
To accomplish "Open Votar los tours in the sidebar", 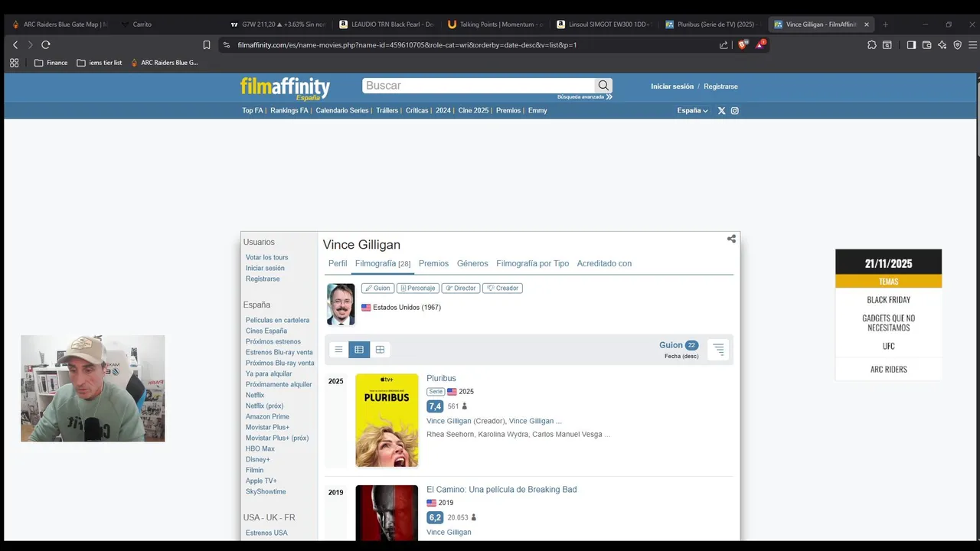I will [267, 258].
